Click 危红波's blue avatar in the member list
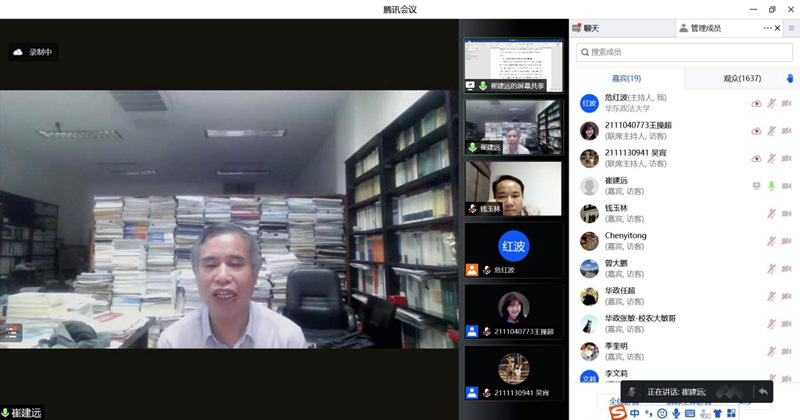 click(x=589, y=103)
